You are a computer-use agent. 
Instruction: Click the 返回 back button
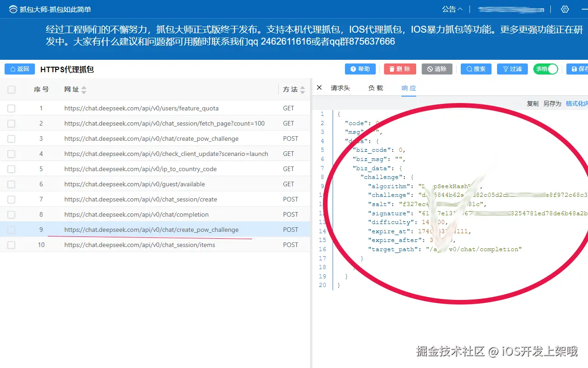20,69
